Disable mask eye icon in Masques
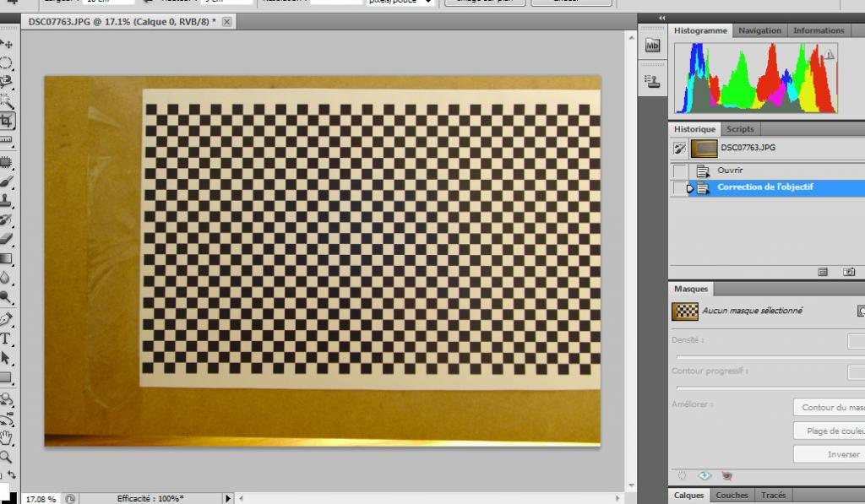The height and width of the screenshot is (504, 865). [727, 476]
